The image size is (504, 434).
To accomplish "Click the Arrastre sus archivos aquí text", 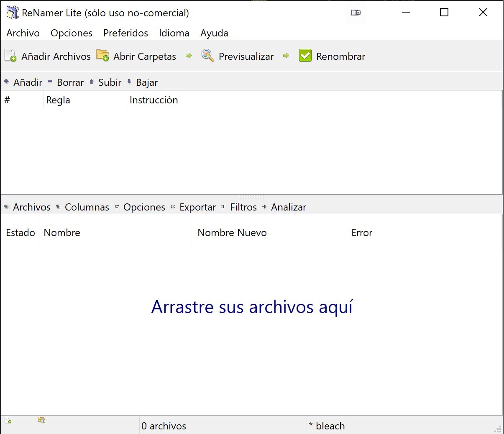I will [x=252, y=307].
